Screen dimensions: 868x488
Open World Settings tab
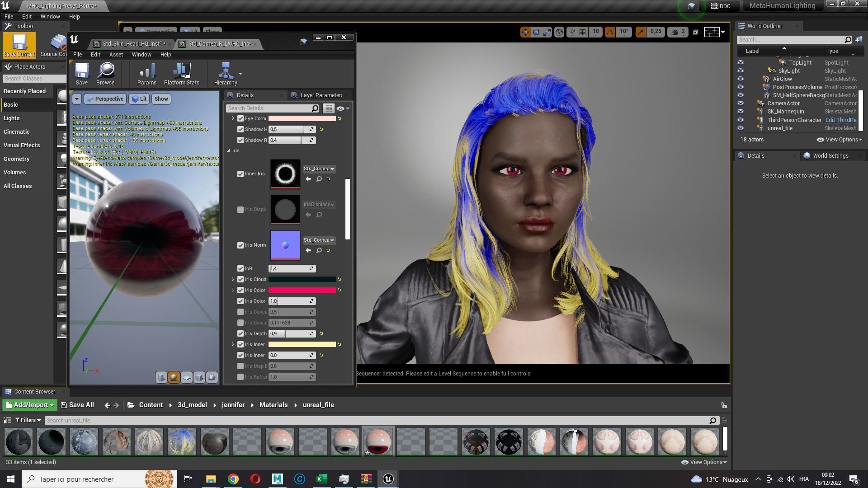pyautogui.click(x=830, y=156)
